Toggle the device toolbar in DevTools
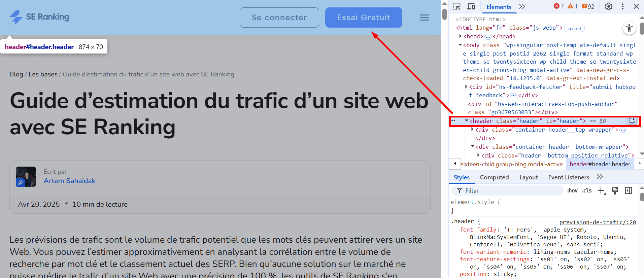This screenshot has height=278, width=644. 471,7
